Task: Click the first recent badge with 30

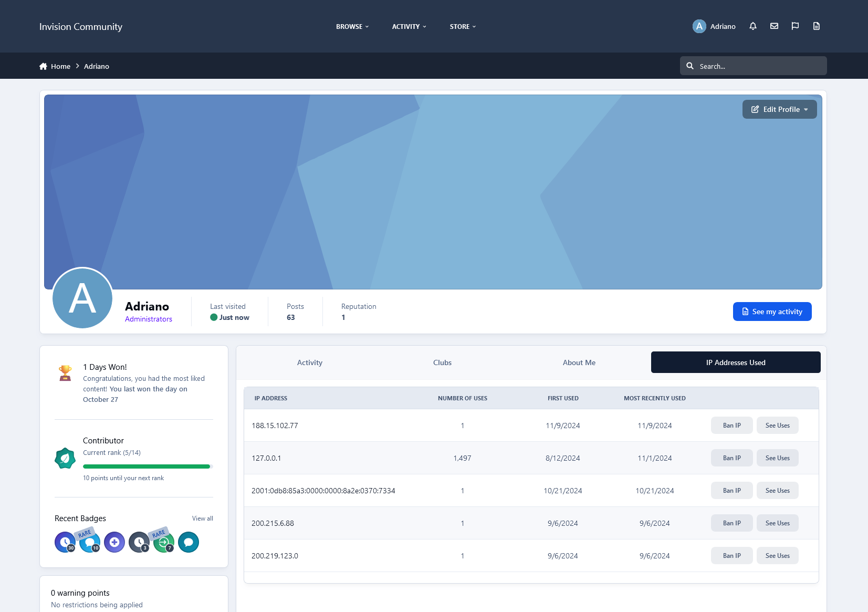Action: [65, 542]
